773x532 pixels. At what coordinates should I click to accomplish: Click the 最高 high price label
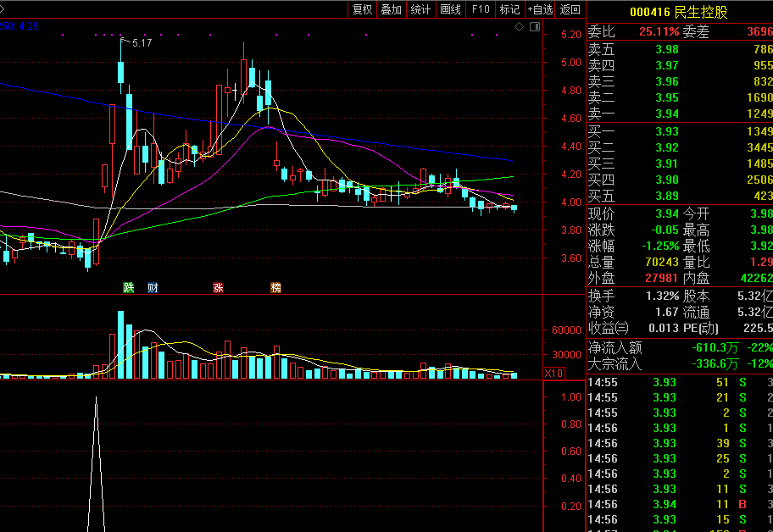tap(696, 230)
